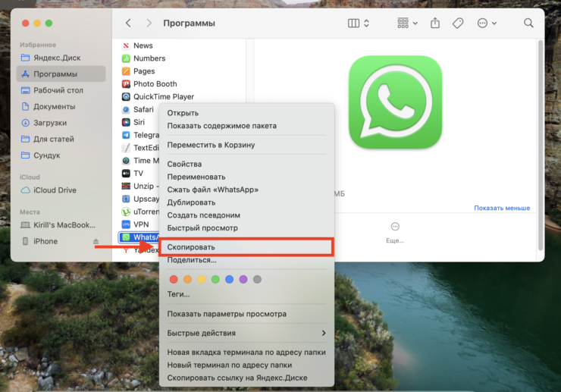Select TV app icon
The height and width of the screenshot is (392, 561).
126,174
